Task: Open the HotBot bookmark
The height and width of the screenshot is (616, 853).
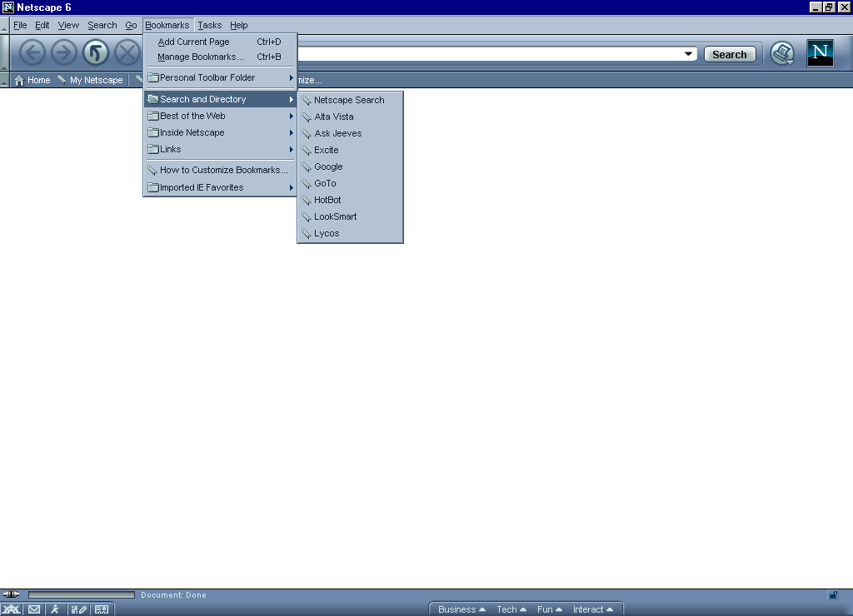Action: (351, 200)
